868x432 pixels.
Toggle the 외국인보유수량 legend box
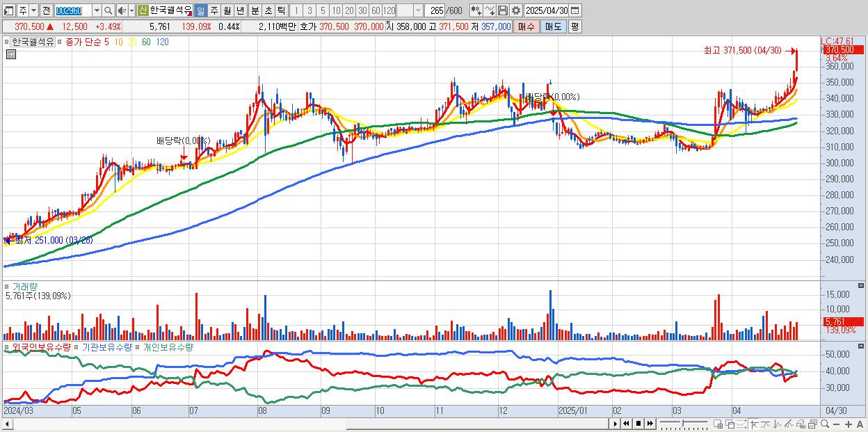pos(6,346)
